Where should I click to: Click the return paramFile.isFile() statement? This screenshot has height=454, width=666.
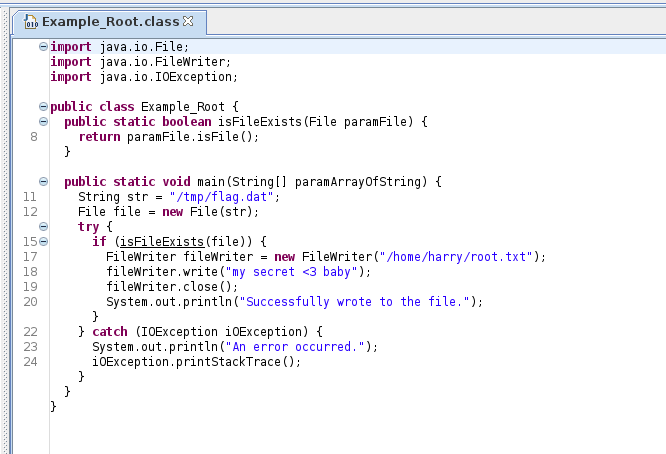[169, 137]
